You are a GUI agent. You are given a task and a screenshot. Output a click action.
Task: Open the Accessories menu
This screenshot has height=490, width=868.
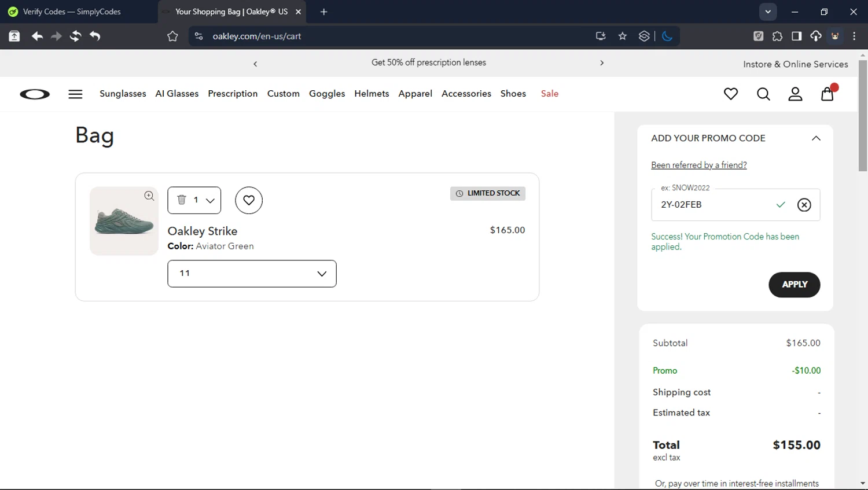pos(466,94)
